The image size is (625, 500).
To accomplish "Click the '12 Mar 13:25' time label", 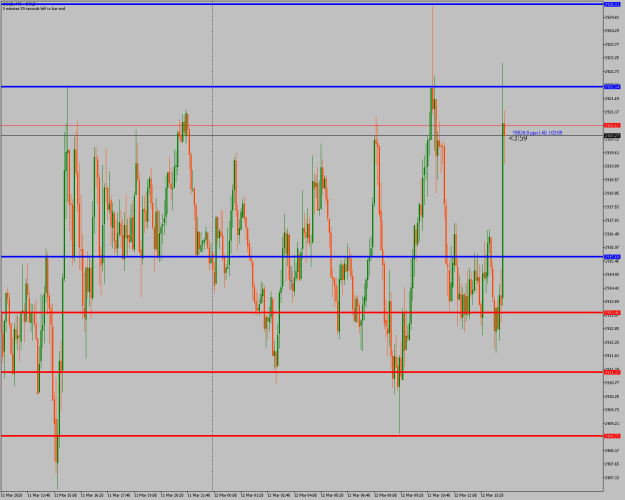I will tap(492, 496).
